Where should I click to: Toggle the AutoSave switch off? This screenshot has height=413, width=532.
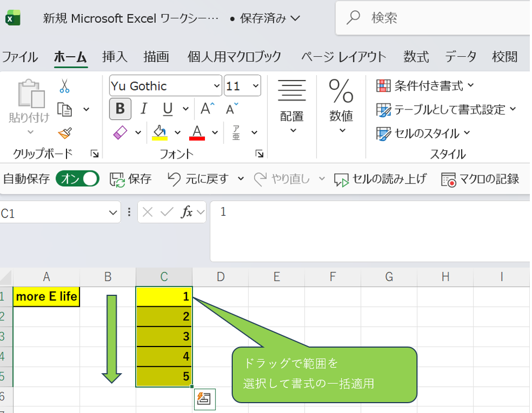(77, 179)
